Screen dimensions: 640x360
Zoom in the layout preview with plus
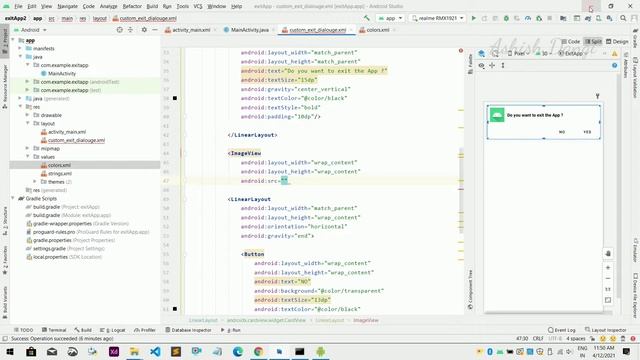[608, 268]
